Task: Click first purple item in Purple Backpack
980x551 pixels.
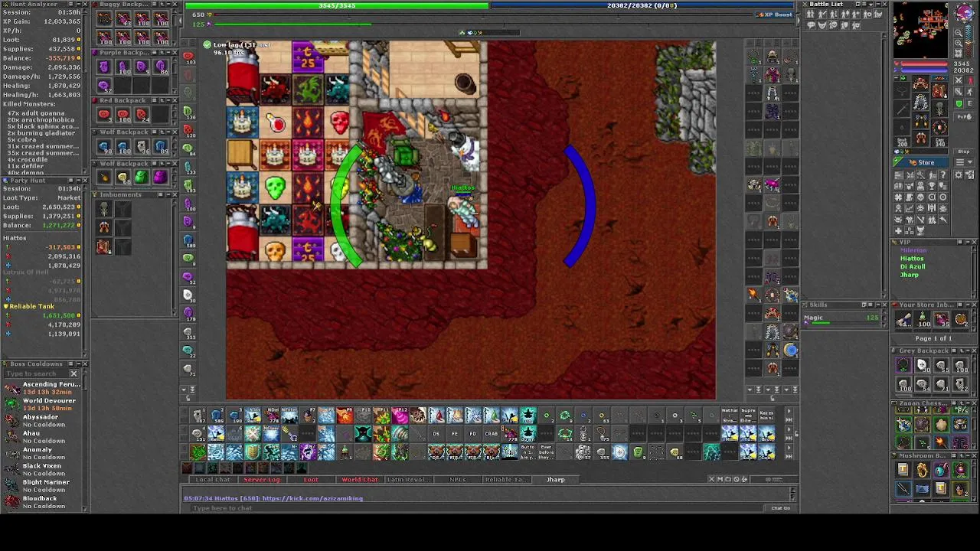Action: click(x=104, y=67)
